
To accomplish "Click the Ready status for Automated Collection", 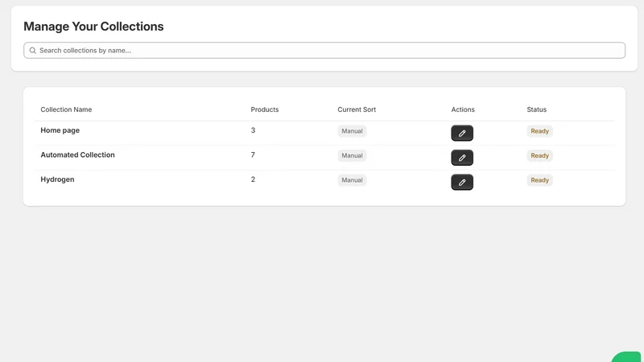I will click(539, 155).
